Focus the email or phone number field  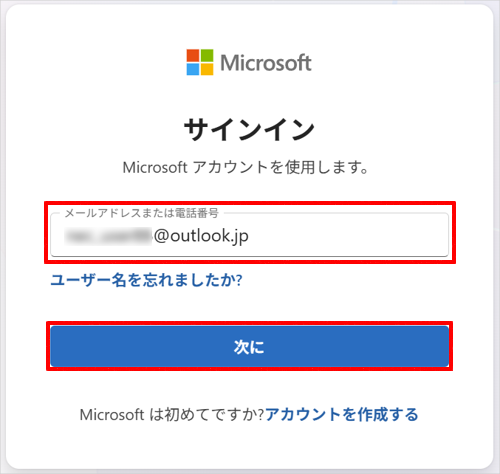[249, 235]
